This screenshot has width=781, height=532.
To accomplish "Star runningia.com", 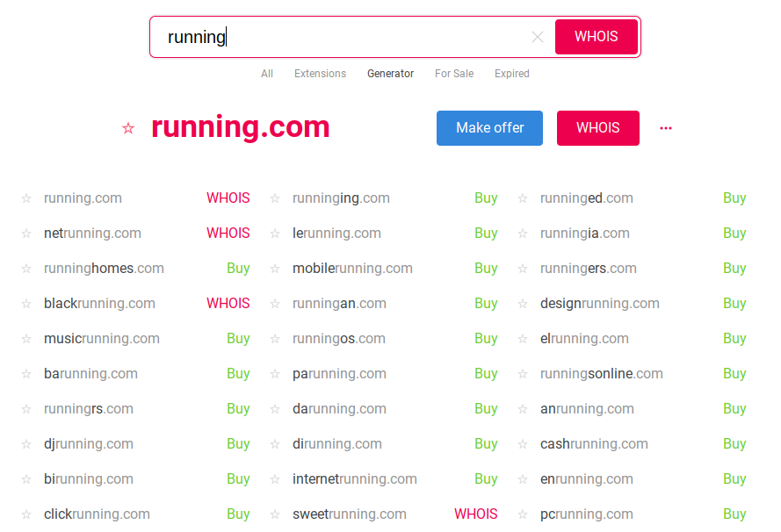I will pyautogui.click(x=523, y=234).
